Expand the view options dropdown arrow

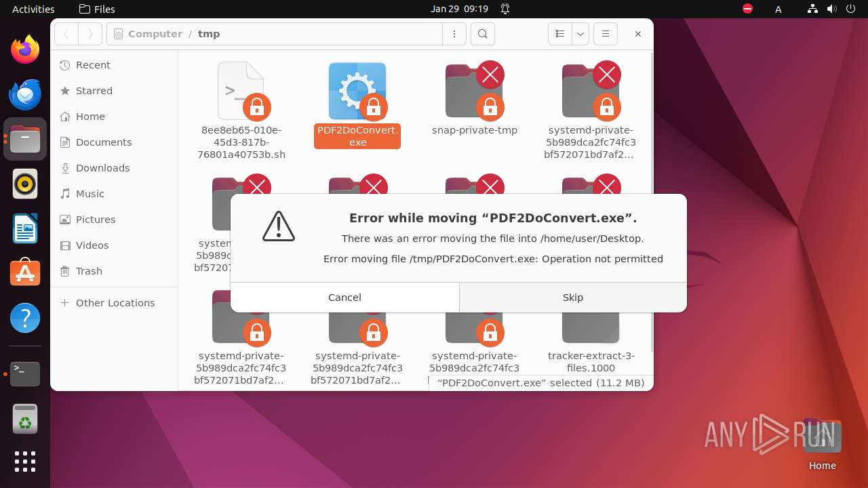(580, 34)
